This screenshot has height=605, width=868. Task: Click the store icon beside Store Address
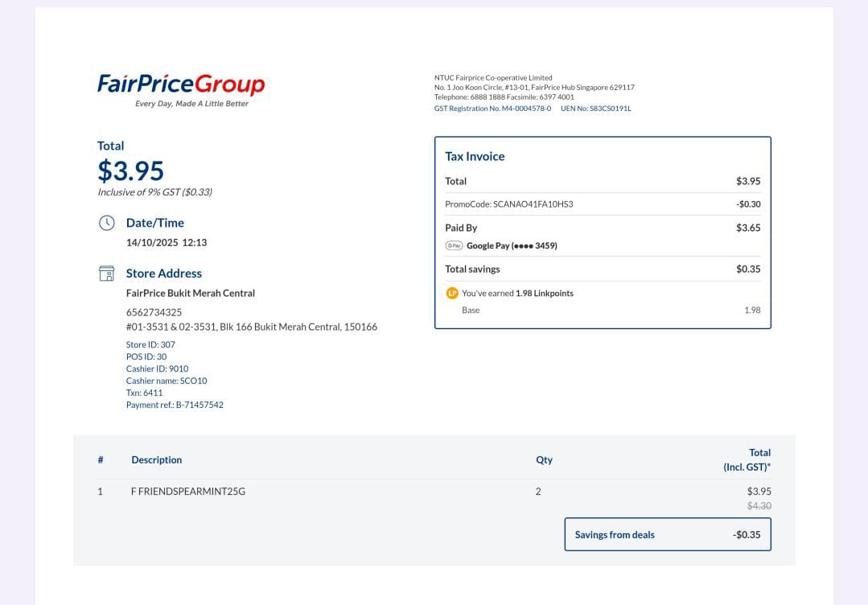(x=107, y=274)
